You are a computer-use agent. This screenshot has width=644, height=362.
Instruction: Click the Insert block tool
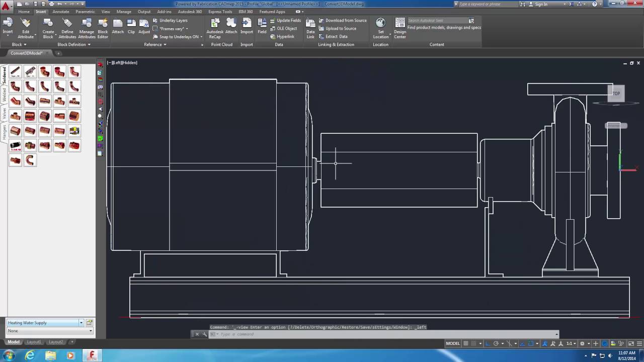coord(8,26)
